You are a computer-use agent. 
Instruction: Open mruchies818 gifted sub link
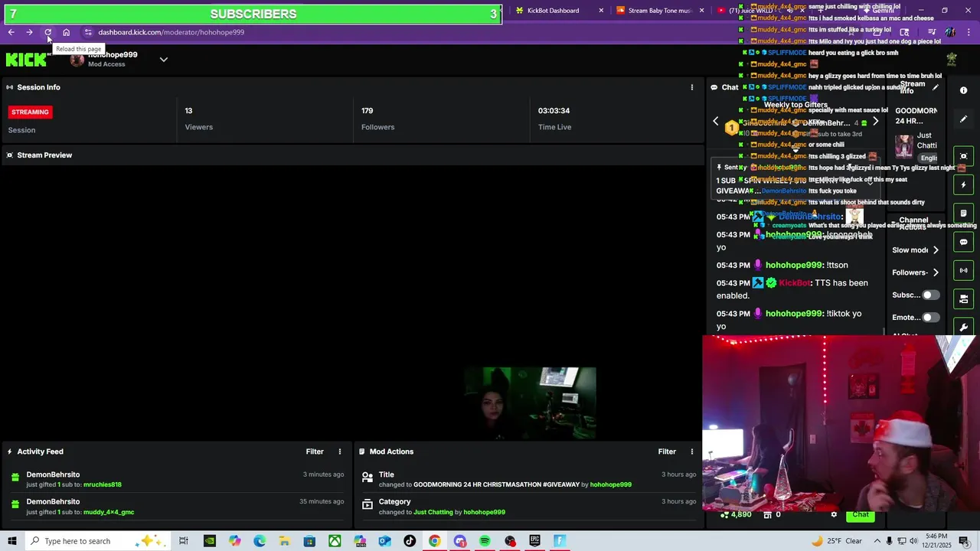pyautogui.click(x=103, y=484)
